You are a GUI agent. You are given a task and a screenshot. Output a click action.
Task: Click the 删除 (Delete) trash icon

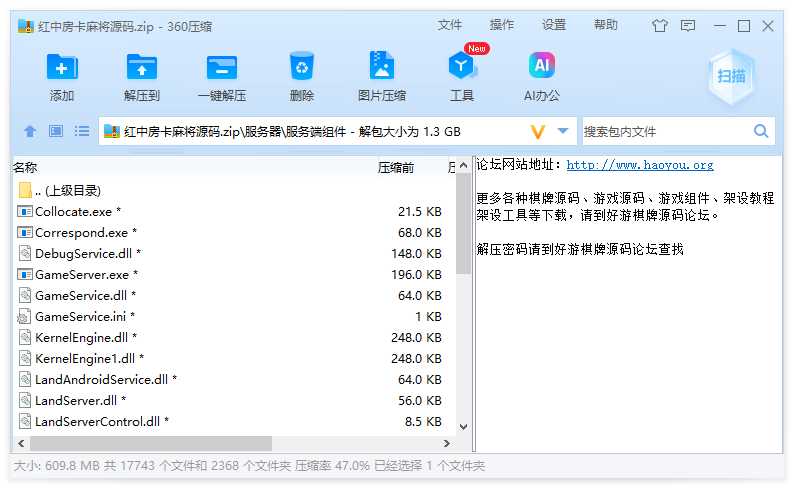coord(302,66)
